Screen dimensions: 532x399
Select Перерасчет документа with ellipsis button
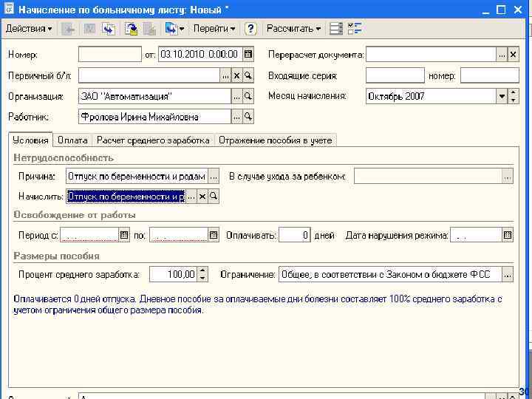[x=502, y=54]
